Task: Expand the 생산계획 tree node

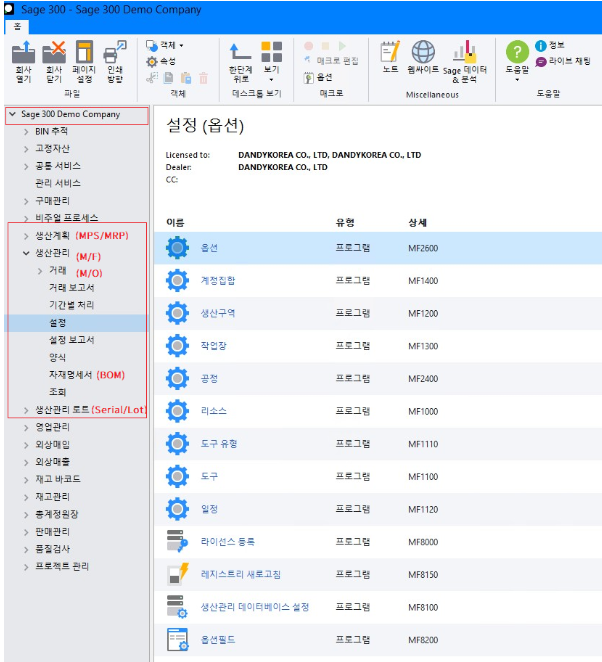Action: tap(26, 236)
